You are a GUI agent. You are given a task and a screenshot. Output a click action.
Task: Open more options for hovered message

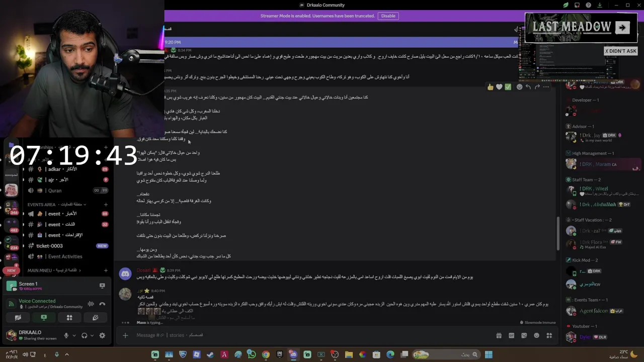[546, 87]
